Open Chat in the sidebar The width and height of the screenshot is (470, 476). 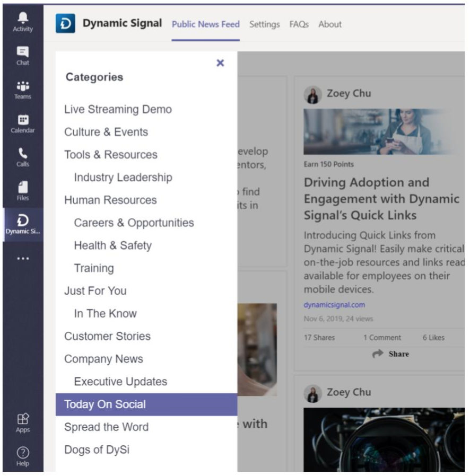click(x=23, y=56)
